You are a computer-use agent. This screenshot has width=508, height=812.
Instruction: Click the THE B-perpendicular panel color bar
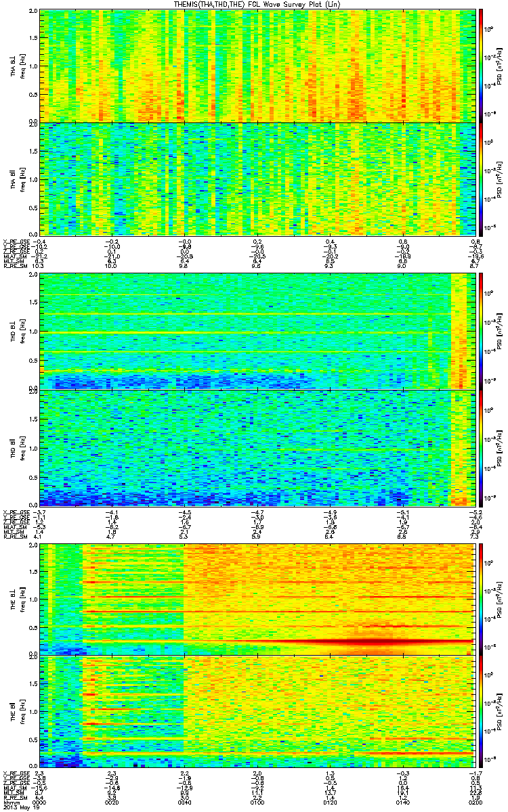pos(482,598)
